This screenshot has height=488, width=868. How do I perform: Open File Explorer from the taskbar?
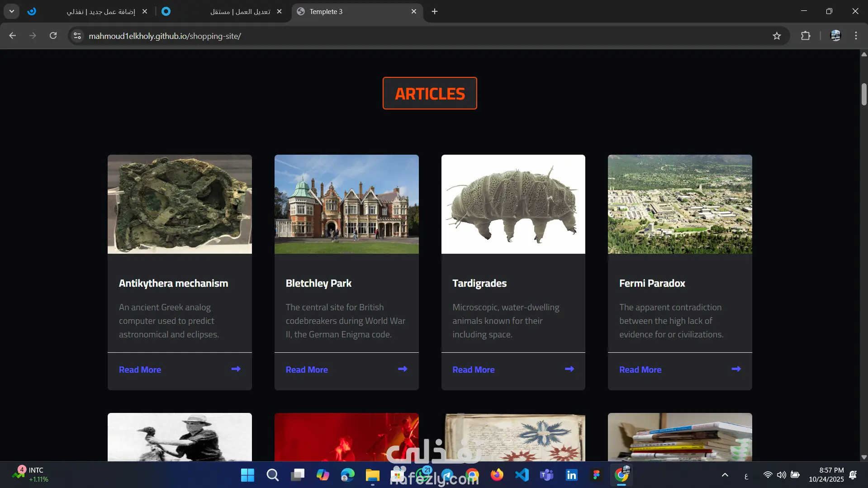click(x=372, y=475)
